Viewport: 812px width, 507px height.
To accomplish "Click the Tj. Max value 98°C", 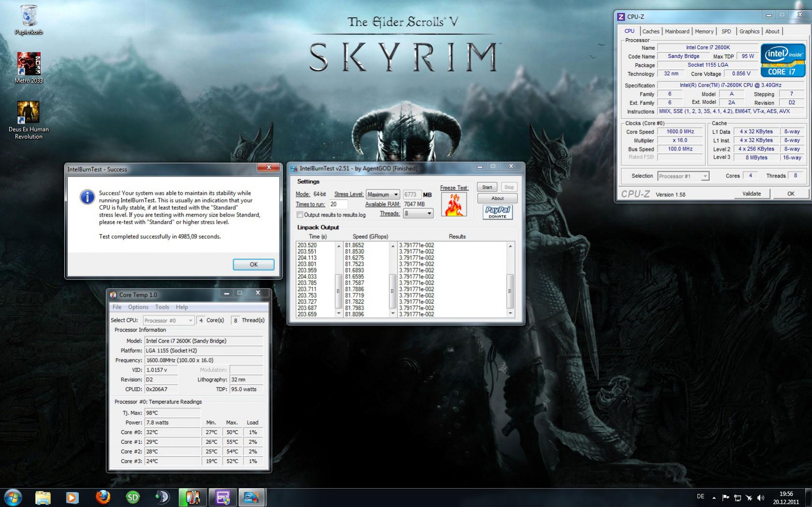I will click(172, 413).
